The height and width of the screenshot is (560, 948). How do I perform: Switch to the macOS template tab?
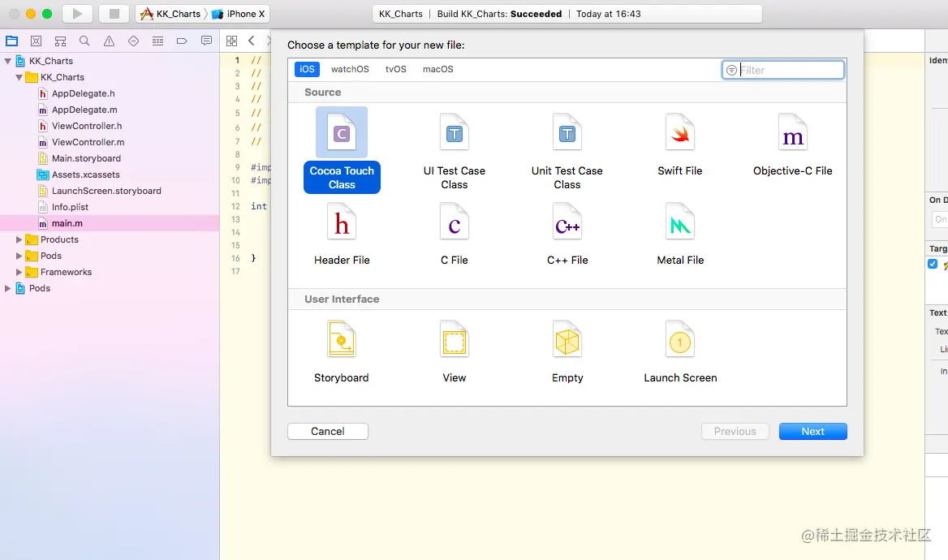[x=437, y=69]
